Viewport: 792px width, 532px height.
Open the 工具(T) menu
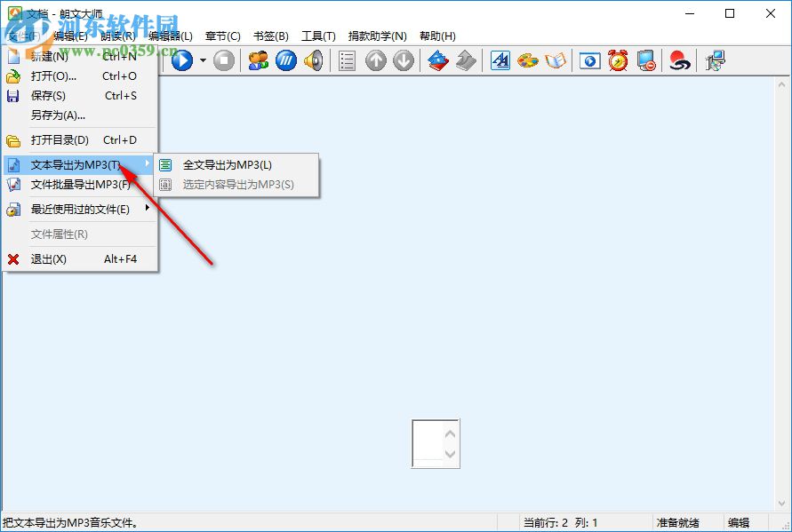(318, 36)
